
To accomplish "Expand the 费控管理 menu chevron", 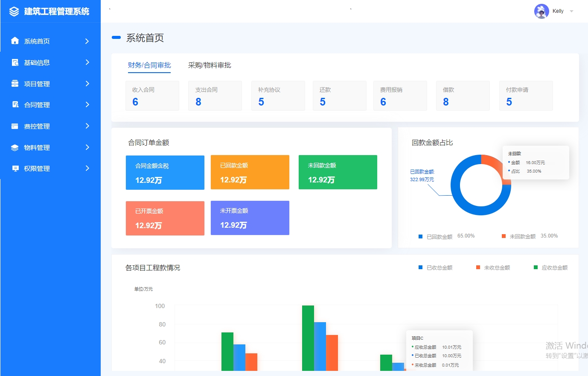I will tap(87, 126).
